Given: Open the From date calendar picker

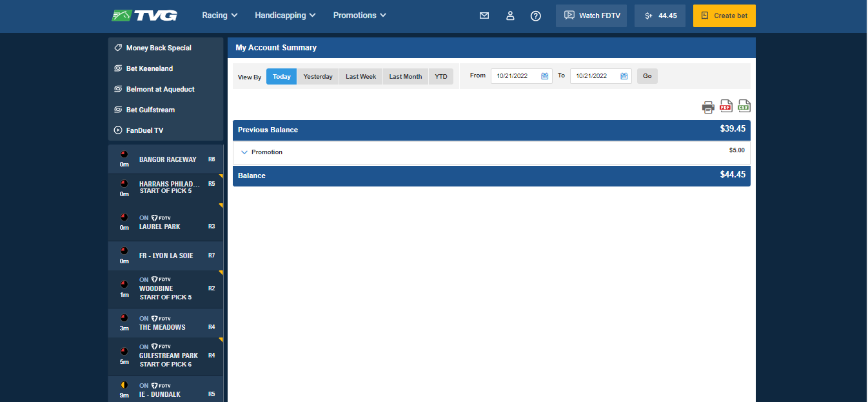Looking at the screenshot, I should (x=544, y=76).
